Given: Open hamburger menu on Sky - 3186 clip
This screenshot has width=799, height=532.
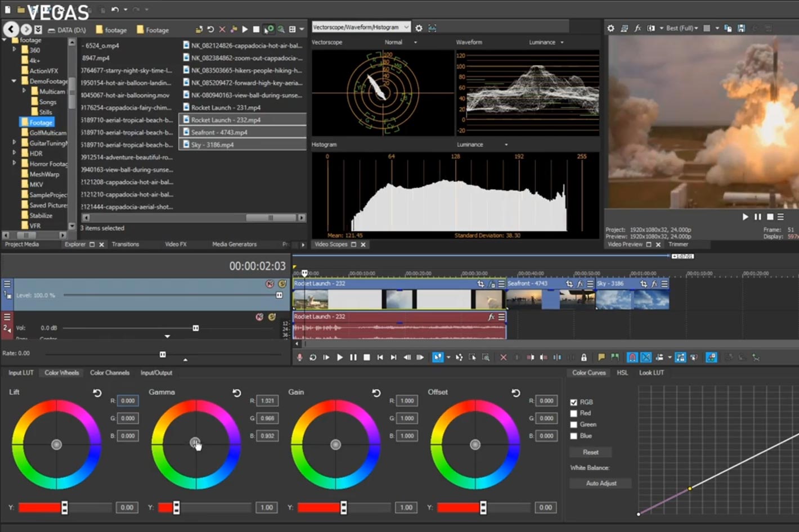Looking at the screenshot, I should click(x=665, y=284).
